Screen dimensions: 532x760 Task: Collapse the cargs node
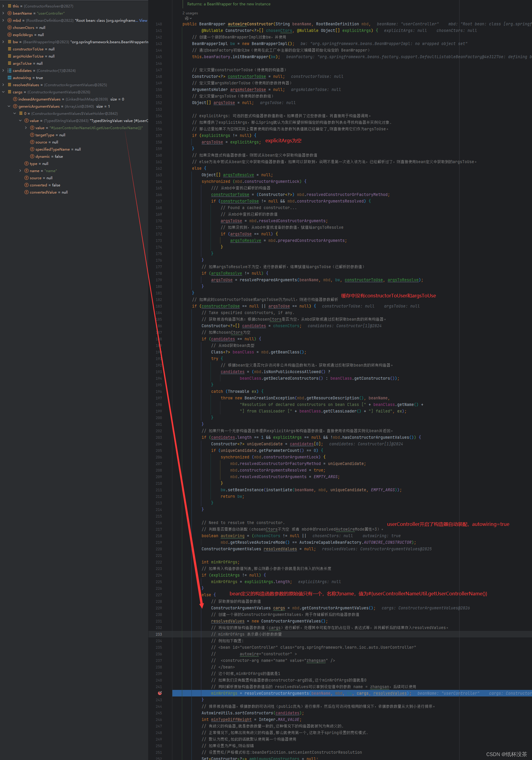point(3,92)
